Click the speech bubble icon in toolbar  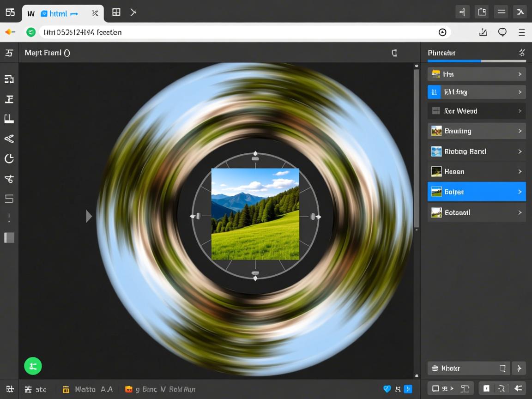point(502,32)
